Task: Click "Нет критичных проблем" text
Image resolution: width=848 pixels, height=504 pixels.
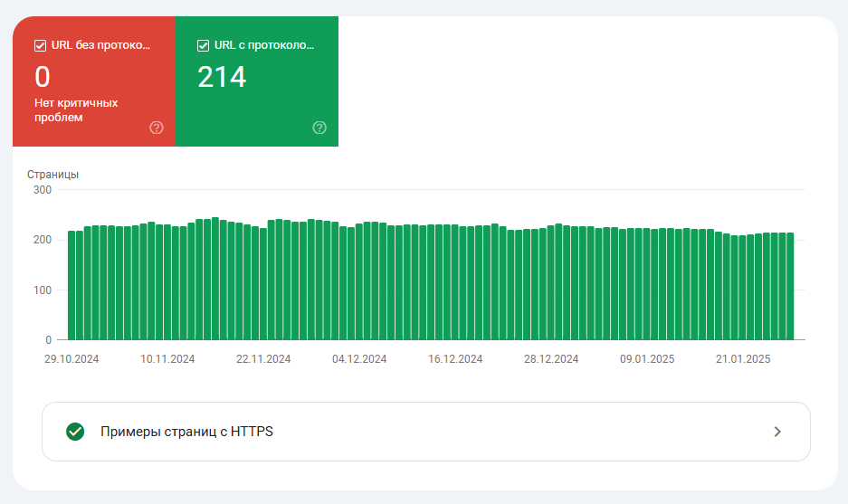Action: 76,109
